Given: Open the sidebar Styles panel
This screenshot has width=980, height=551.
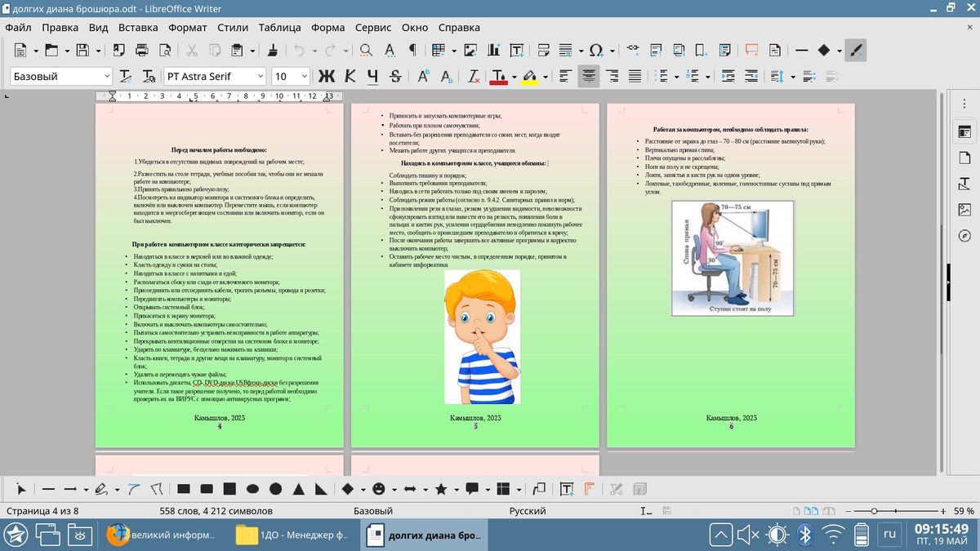Looking at the screenshot, I should point(964,184).
